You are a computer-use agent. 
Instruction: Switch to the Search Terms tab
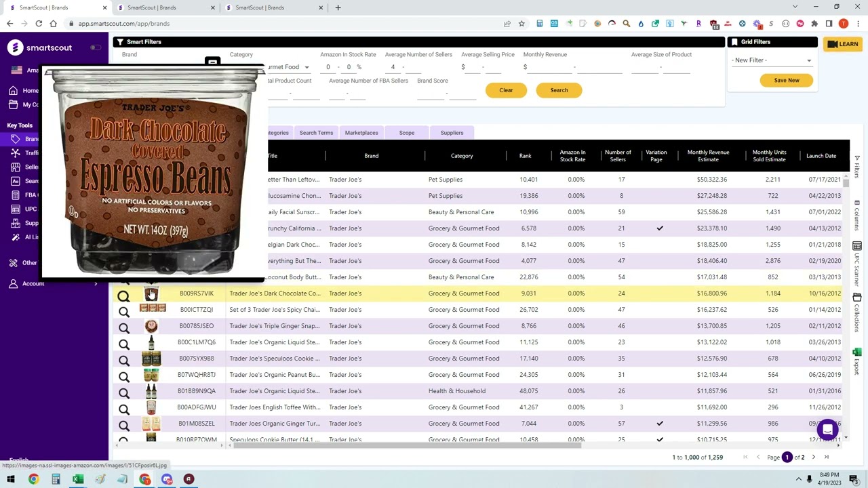pyautogui.click(x=316, y=133)
